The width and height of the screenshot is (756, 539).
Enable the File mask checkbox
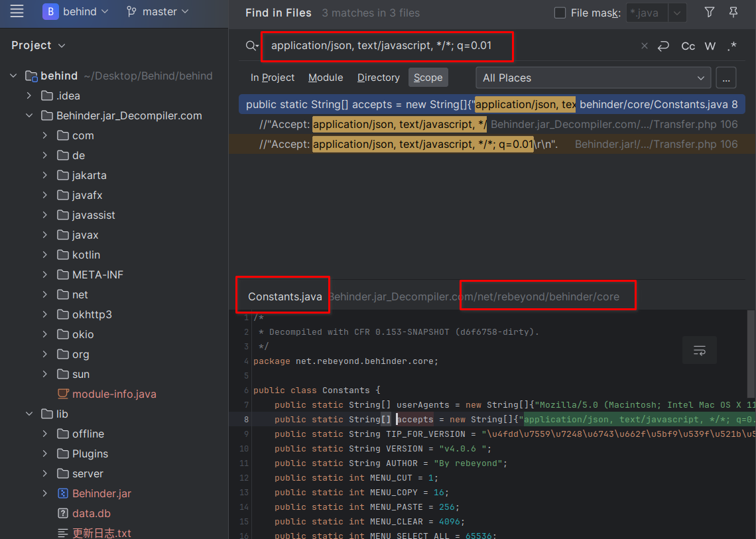point(560,13)
